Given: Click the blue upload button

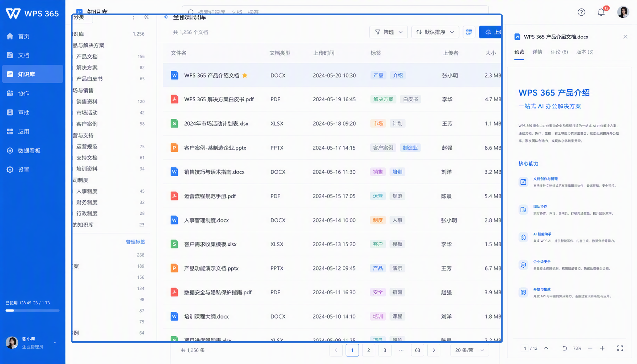Looking at the screenshot, I should (491, 32).
